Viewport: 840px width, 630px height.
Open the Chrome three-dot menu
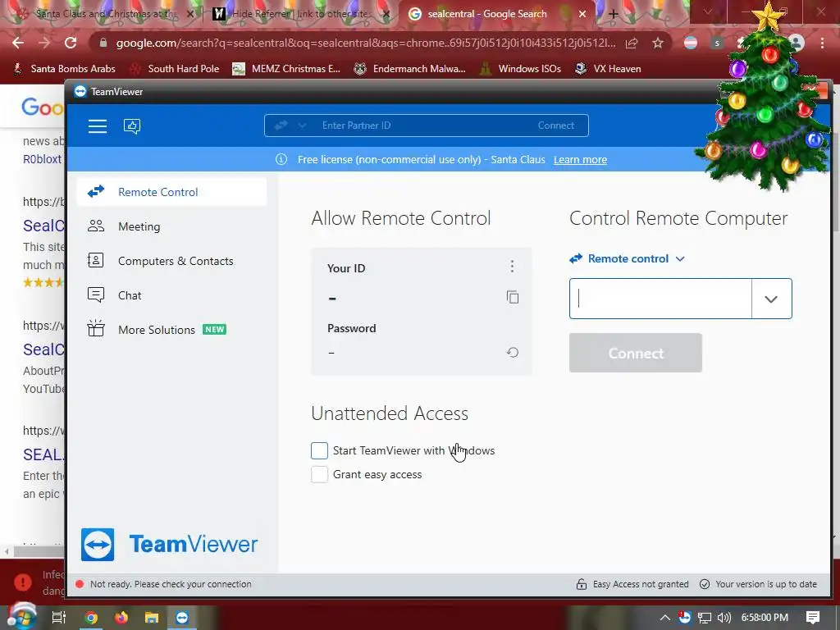pos(822,43)
